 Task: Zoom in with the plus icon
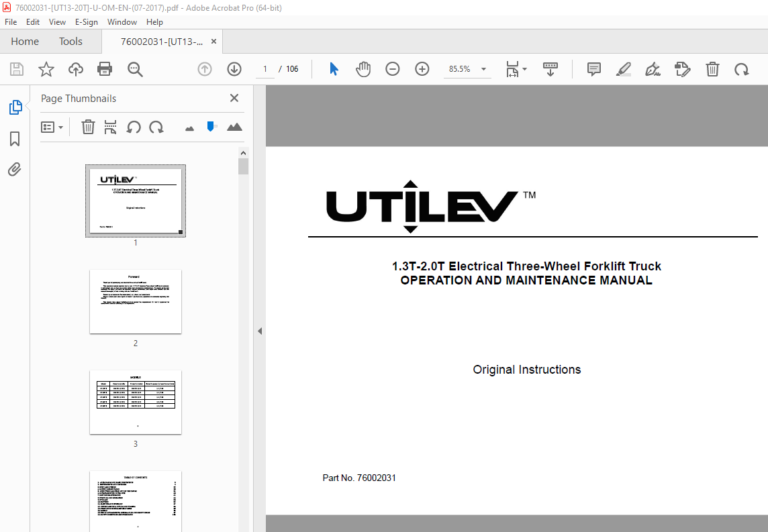point(422,69)
